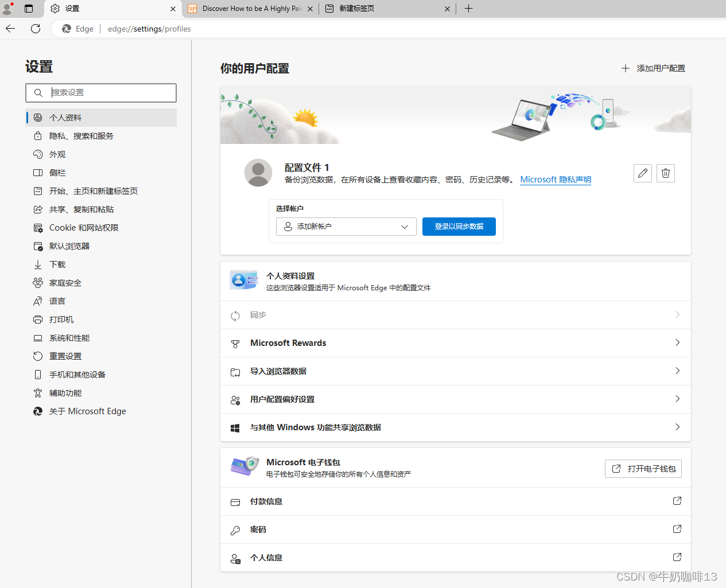
Task: Switch to the 新建标签页 tab
Action: pyautogui.click(x=388, y=9)
